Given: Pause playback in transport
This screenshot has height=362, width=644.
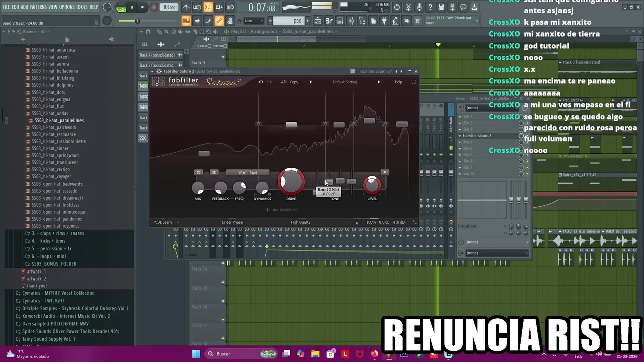Looking at the screenshot, I should point(132,7).
